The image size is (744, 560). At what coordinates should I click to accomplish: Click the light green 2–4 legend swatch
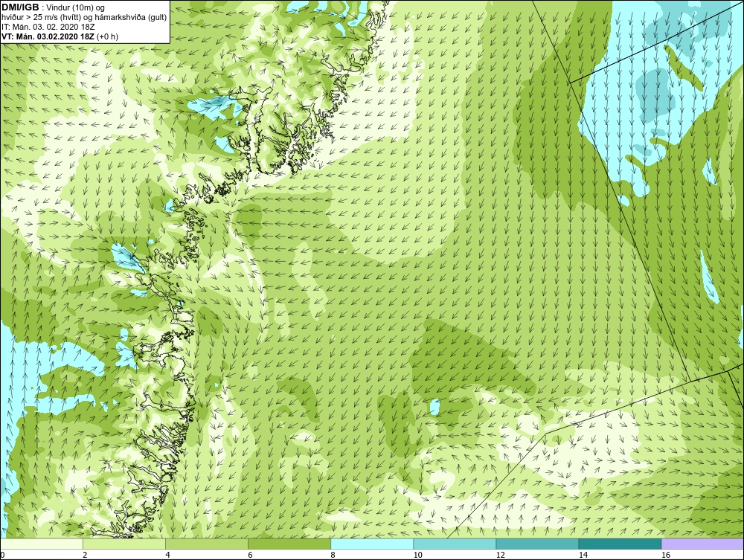124,544
